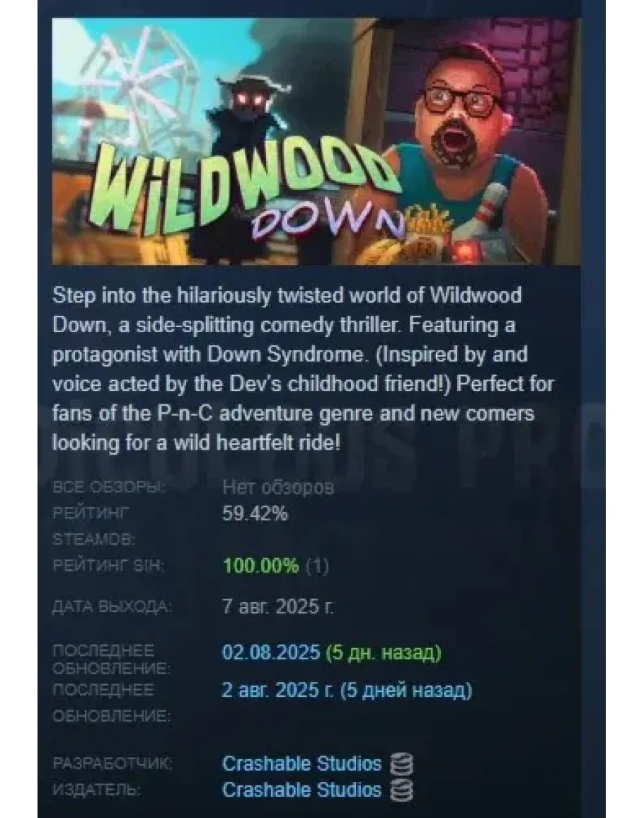This screenshot has width=644, height=818.
Task: Click the stack icon beside developer Crashable Studios
Action: coord(402,763)
